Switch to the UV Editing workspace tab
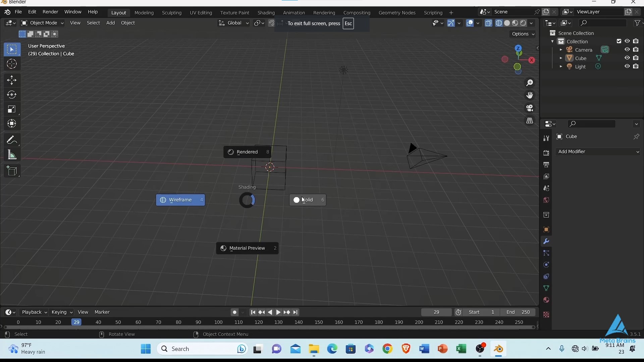Image resolution: width=644 pixels, height=362 pixels. coord(201,12)
